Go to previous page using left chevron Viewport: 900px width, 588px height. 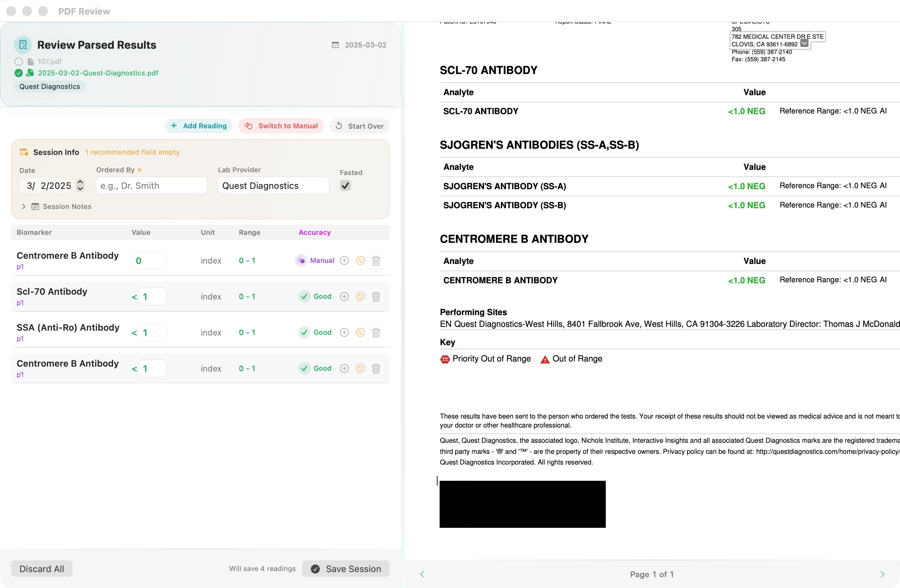click(422, 574)
